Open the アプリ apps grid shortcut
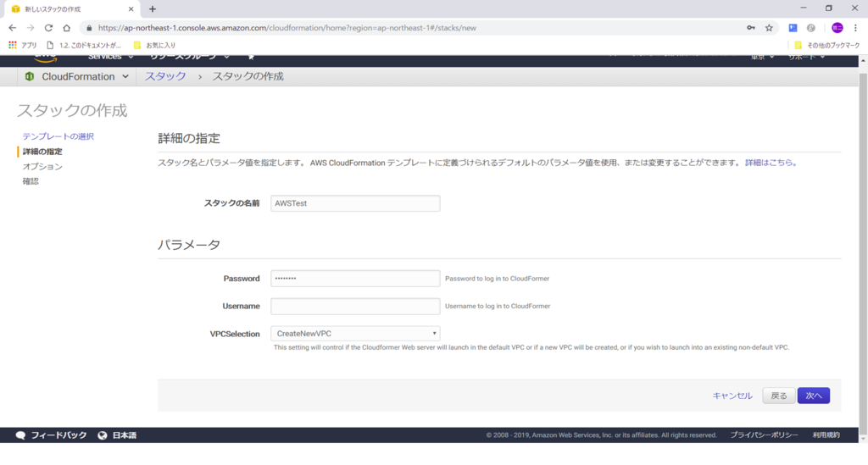This screenshot has height=465, width=868. click(x=22, y=45)
